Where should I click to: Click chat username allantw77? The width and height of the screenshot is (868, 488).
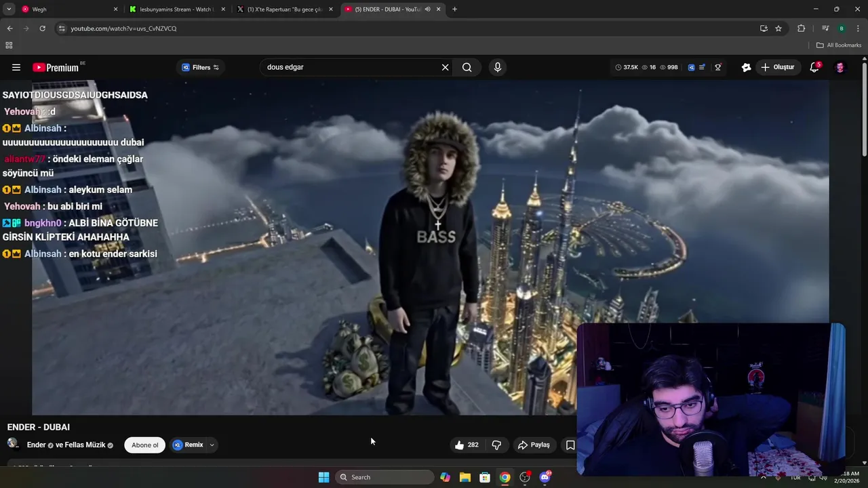click(x=24, y=159)
